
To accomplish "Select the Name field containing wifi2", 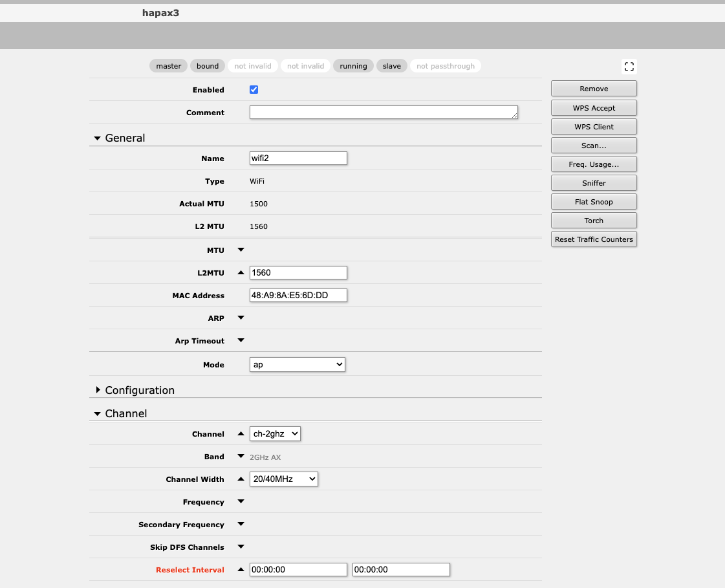I will click(298, 158).
